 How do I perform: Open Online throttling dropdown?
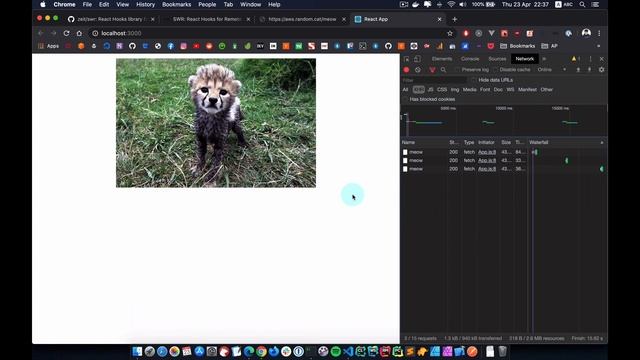pyautogui.click(x=551, y=70)
